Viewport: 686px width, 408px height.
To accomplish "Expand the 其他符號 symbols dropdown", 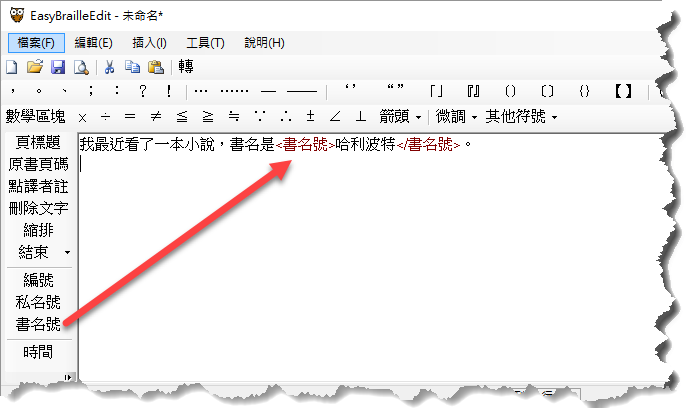I will pos(519,116).
